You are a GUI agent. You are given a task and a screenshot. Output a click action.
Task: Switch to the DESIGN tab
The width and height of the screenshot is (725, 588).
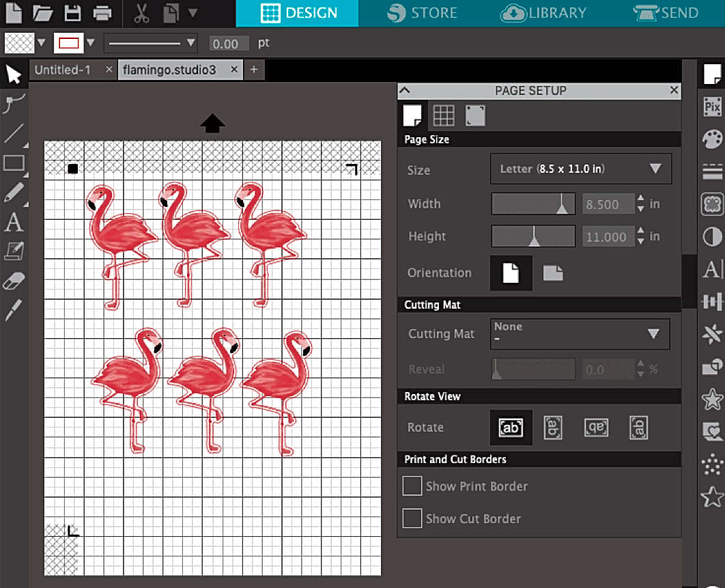pyautogui.click(x=298, y=13)
